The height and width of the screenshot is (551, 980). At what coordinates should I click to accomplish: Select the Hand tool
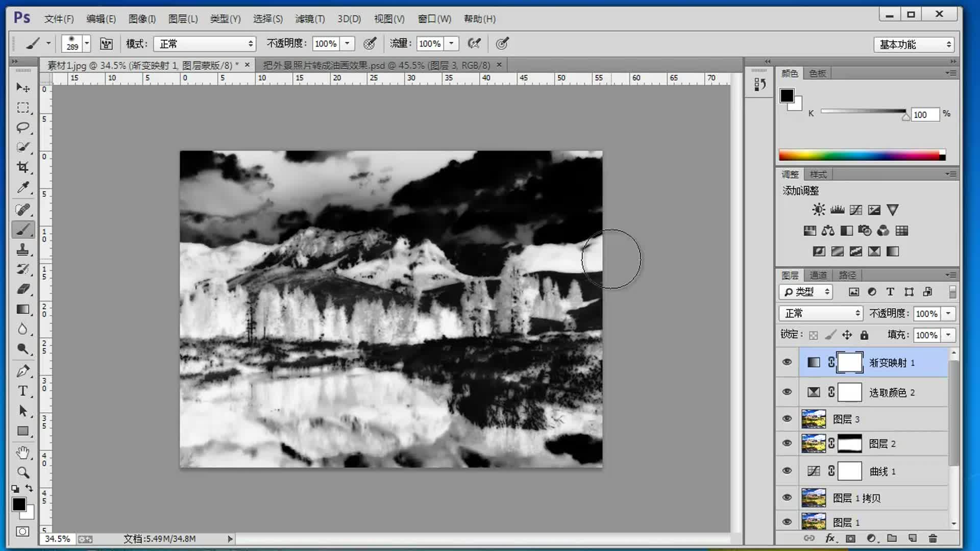click(x=22, y=453)
